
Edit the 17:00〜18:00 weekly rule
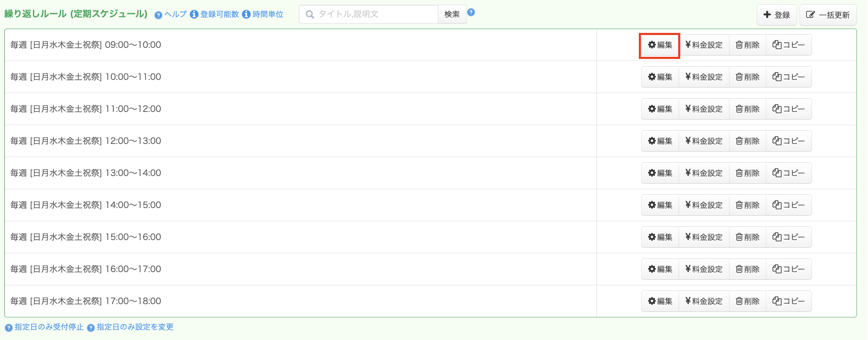[660, 302]
